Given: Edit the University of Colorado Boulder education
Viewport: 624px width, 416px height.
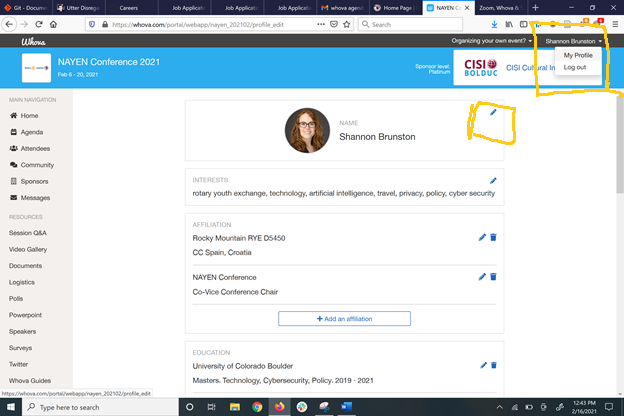Looking at the screenshot, I should pyautogui.click(x=483, y=365).
